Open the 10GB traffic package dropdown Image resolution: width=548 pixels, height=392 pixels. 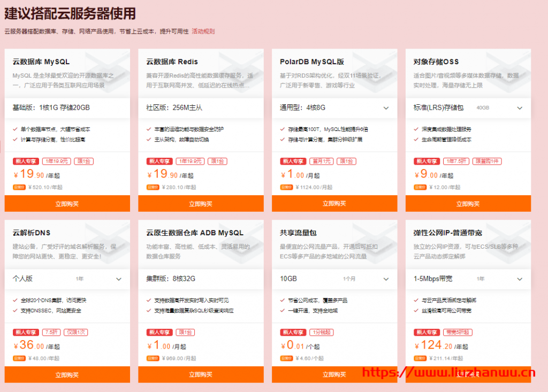click(386, 279)
